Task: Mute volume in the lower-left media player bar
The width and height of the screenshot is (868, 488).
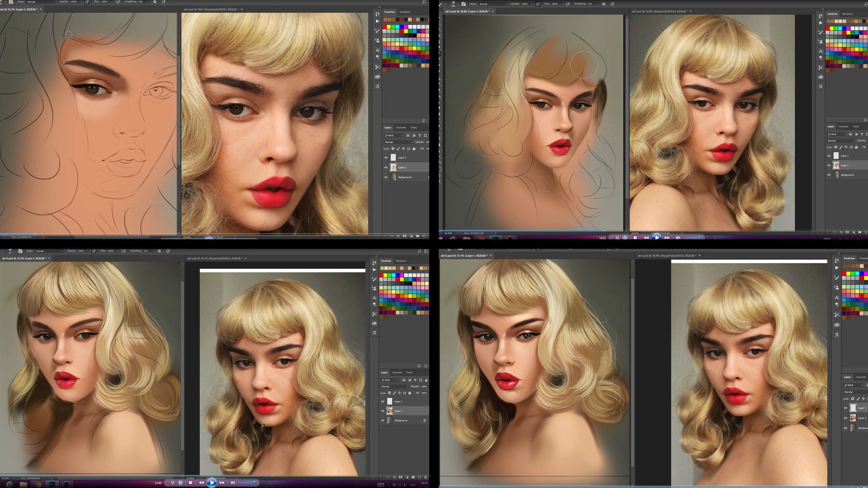Action: pos(233,482)
